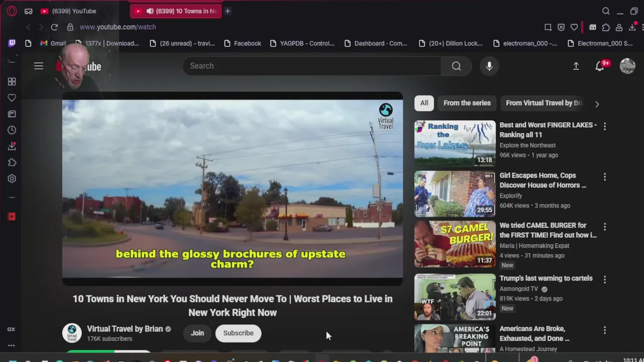Screen dimensions: 644x362
Task: Open the YouTube hamburger guide menu
Action: pos(39,66)
